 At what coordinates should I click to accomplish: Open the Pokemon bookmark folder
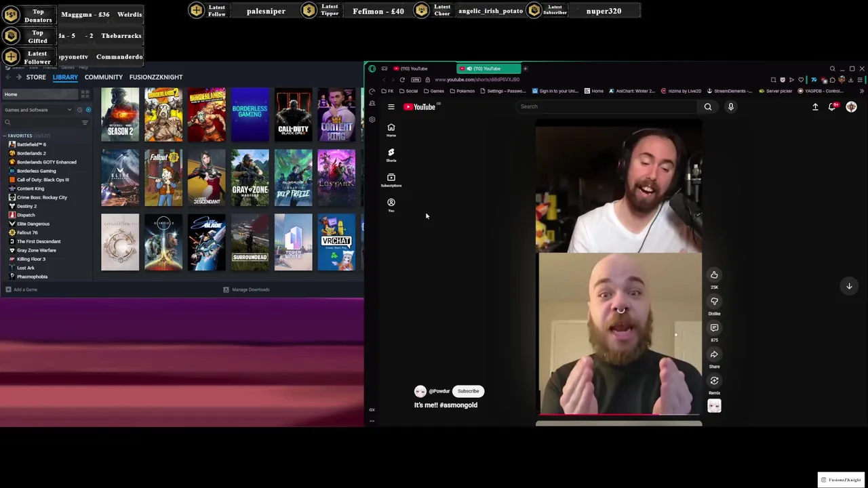462,91
